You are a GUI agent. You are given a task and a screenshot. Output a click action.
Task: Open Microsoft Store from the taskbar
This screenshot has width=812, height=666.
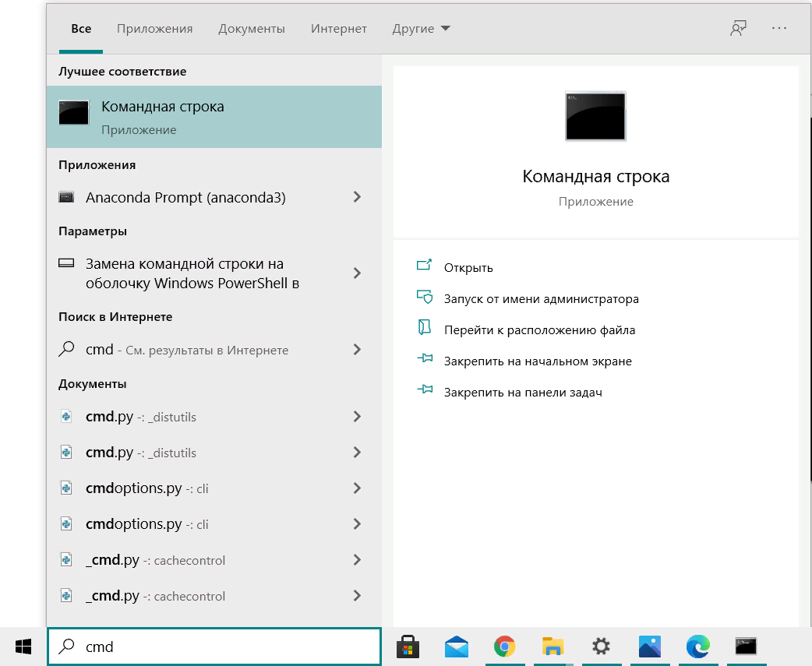tap(408, 647)
